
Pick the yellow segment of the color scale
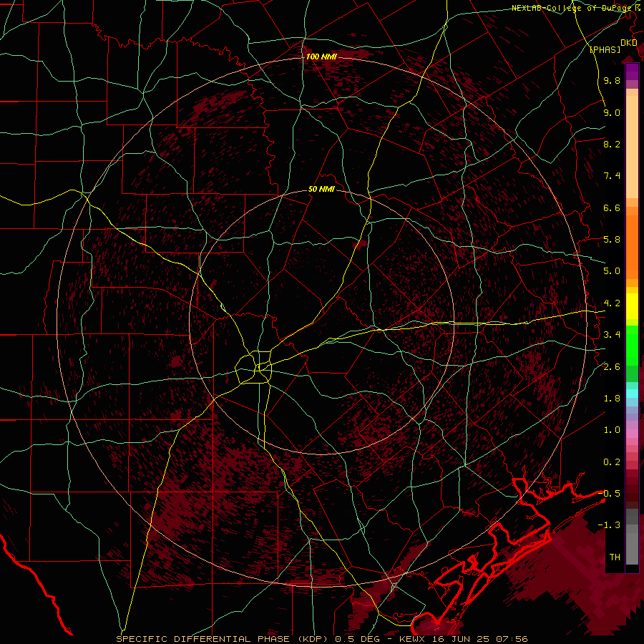(632, 306)
